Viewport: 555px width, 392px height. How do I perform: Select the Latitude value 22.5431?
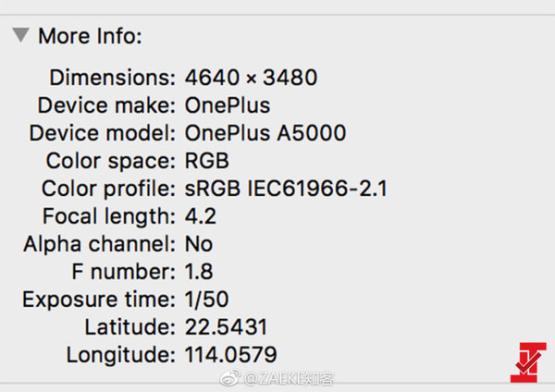coord(226,327)
